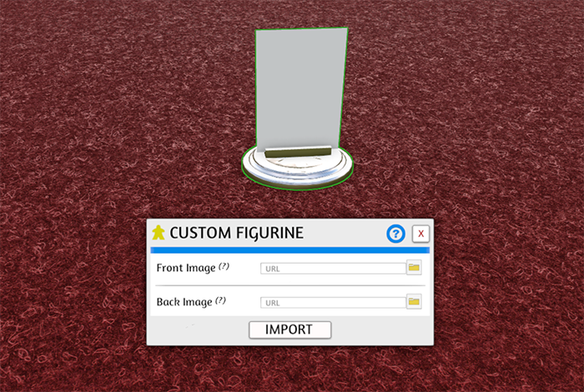Screen dimensions: 584x392
Task: Open help via blue question-mark icon
Action: click(395, 234)
